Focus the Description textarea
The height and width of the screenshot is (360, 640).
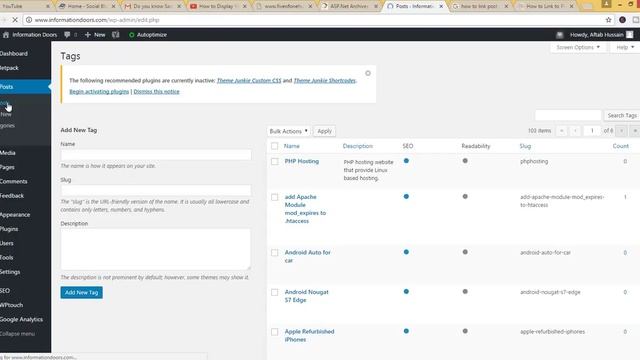(x=156, y=249)
